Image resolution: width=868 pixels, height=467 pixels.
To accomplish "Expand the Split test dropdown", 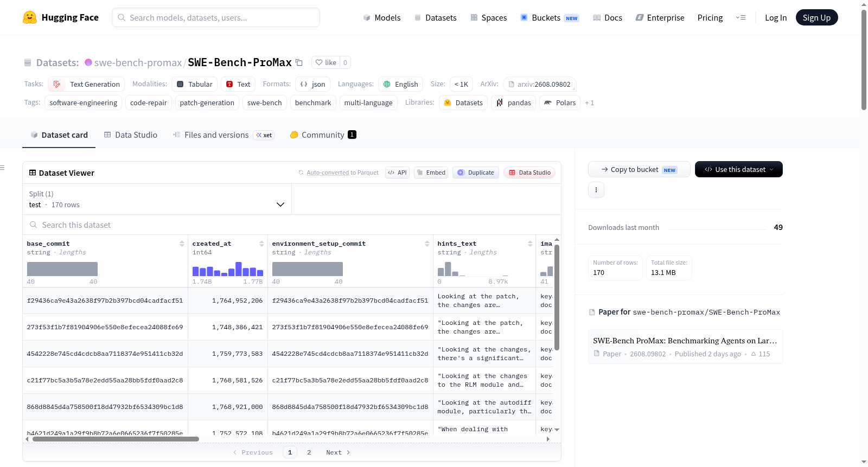I will coord(157,199).
